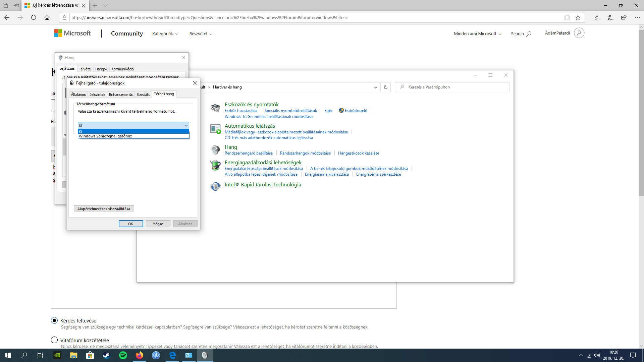Switch to Enhancements tab

121,95
